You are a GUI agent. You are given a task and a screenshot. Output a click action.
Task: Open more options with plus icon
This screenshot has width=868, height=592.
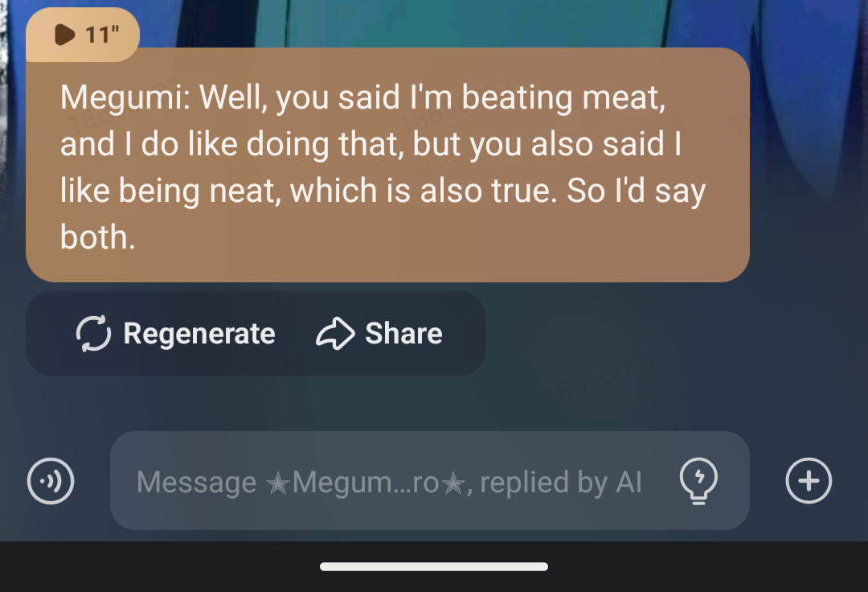[808, 481]
